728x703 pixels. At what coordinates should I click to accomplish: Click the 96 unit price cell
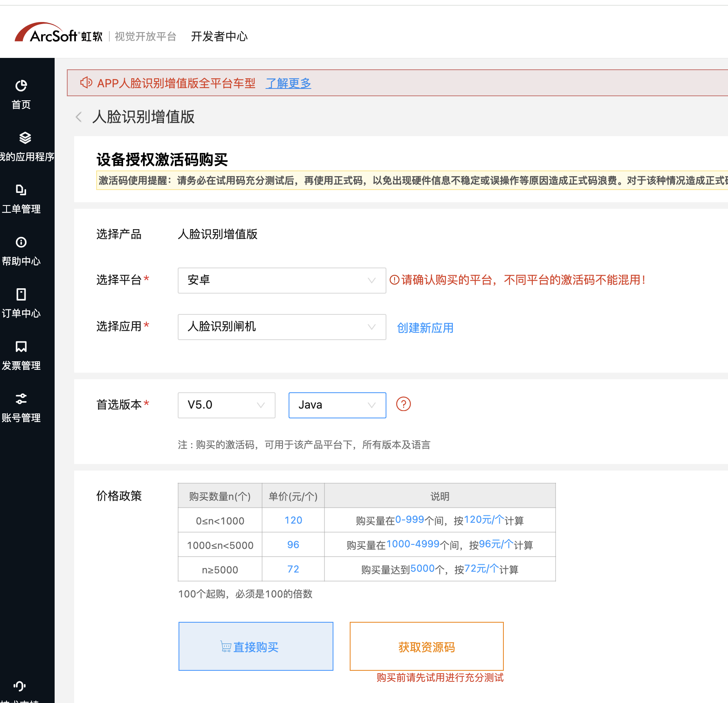(293, 545)
